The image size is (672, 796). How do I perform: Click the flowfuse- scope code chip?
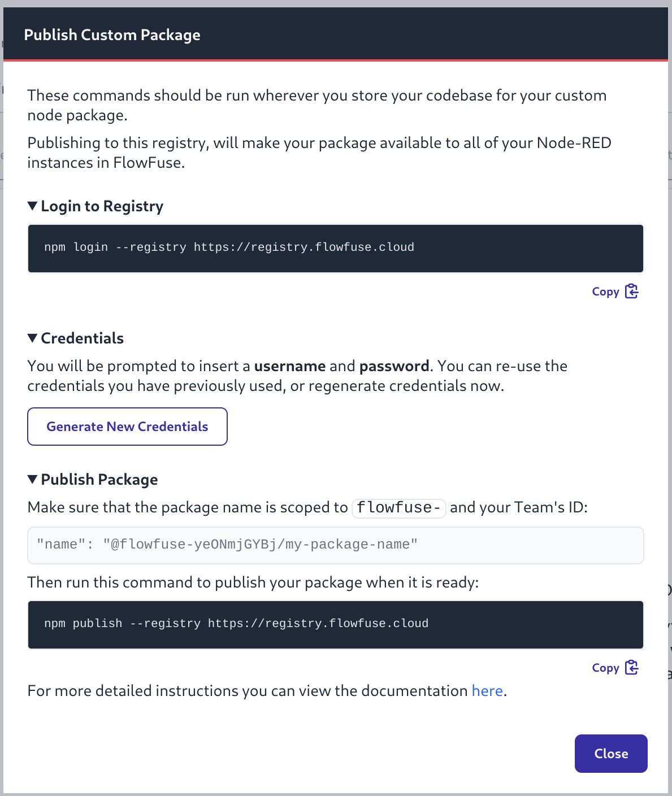pos(398,507)
